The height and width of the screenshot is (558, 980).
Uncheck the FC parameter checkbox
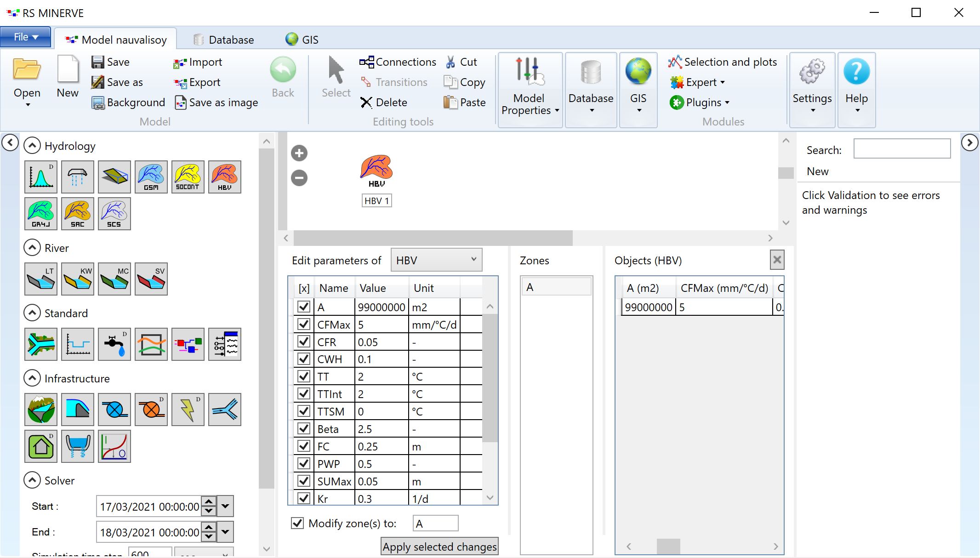click(303, 446)
